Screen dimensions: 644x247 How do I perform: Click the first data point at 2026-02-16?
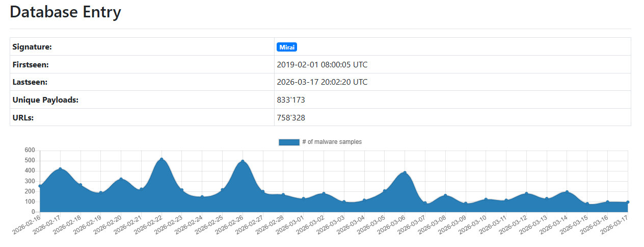coord(40,186)
